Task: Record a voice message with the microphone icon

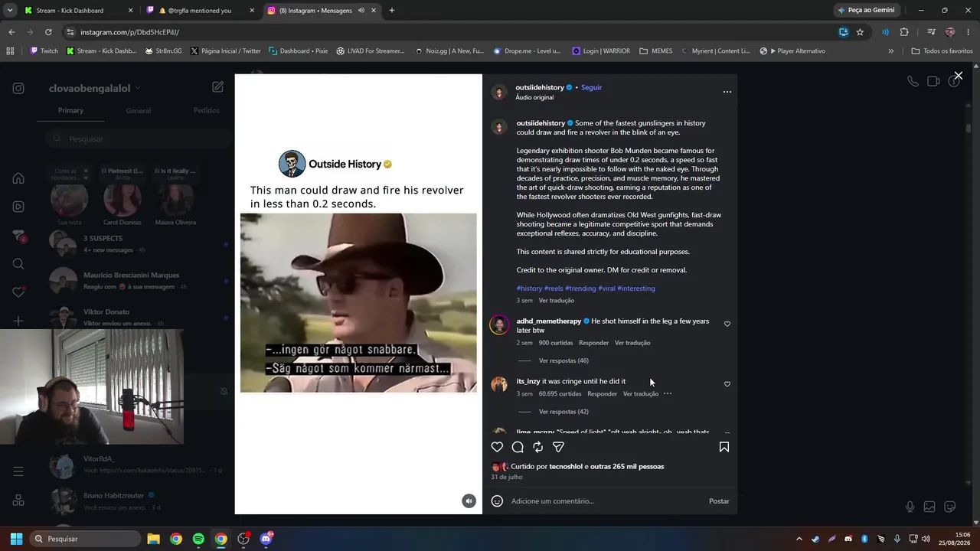Action: pos(910,507)
